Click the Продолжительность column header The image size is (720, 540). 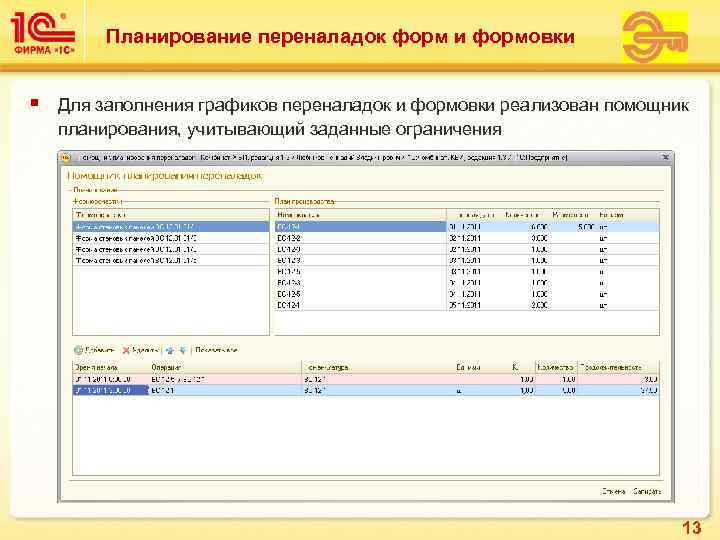(618, 367)
